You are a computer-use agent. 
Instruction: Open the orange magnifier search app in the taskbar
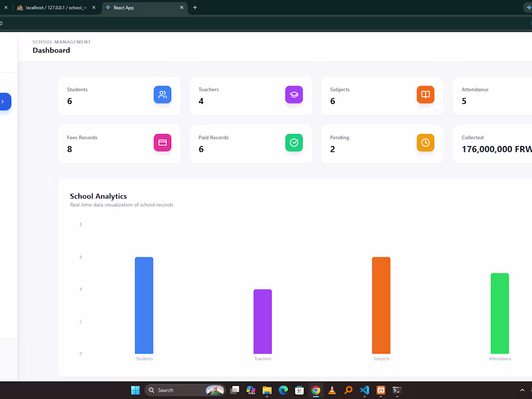click(x=348, y=390)
